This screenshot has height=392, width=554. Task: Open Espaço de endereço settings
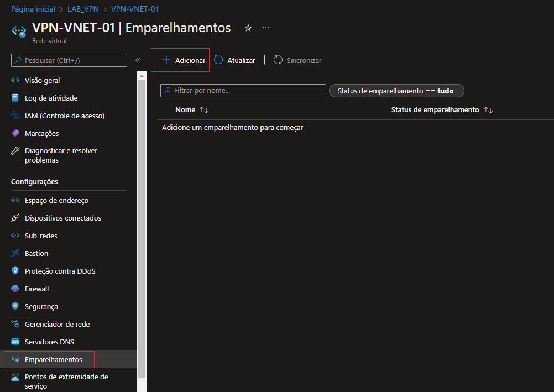tap(56, 200)
